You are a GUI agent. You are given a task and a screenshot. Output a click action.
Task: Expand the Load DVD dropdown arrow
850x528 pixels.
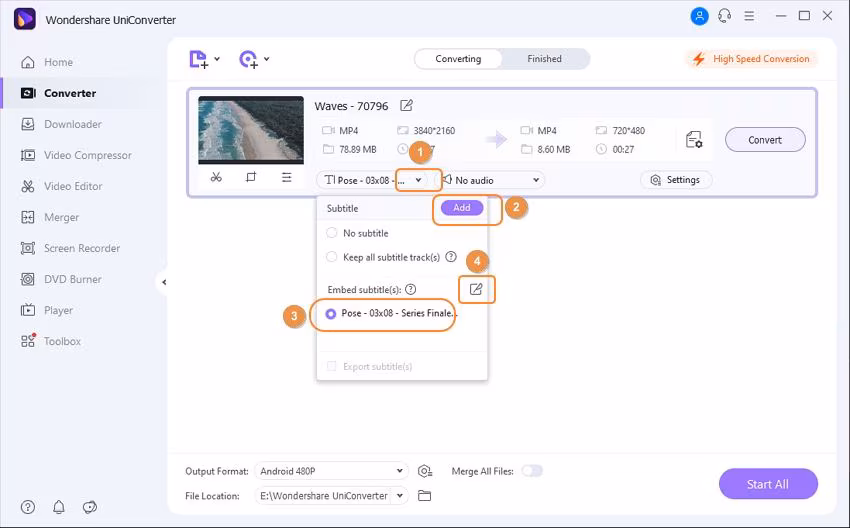(267, 59)
